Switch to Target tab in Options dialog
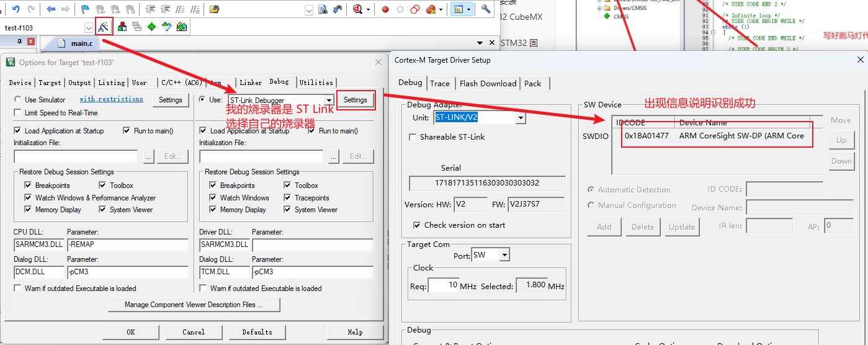 click(x=50, y=83)
